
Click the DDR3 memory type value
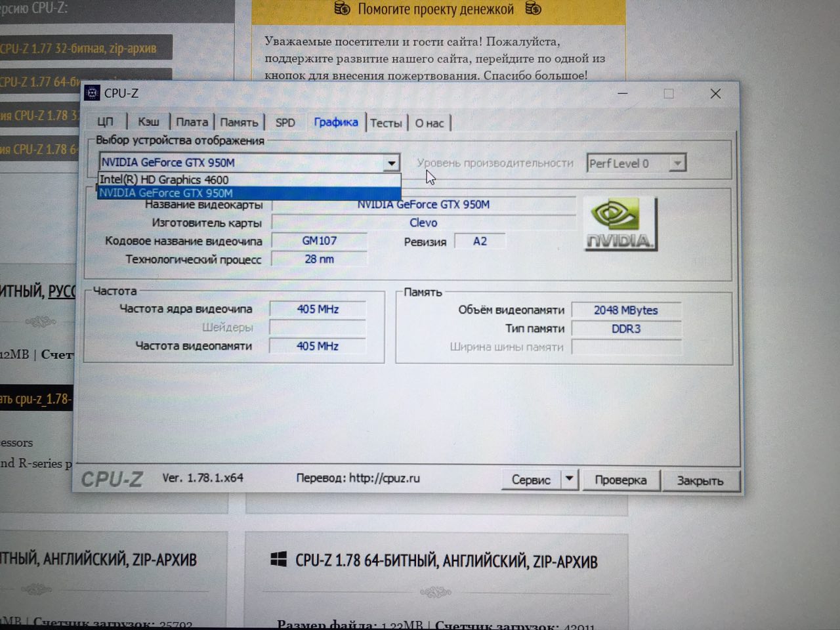(x=626, y=329)
